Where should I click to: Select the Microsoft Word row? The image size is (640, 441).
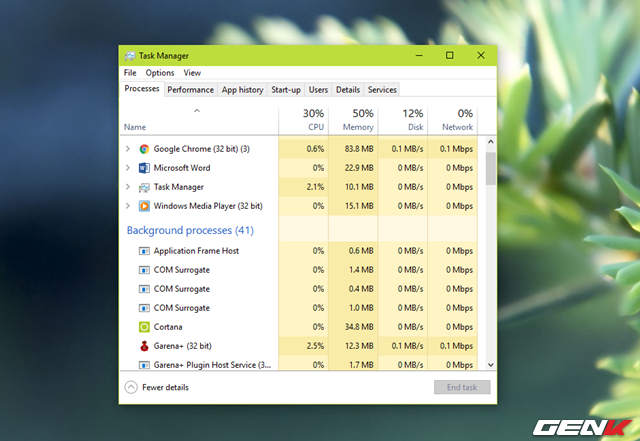(299, 168)
